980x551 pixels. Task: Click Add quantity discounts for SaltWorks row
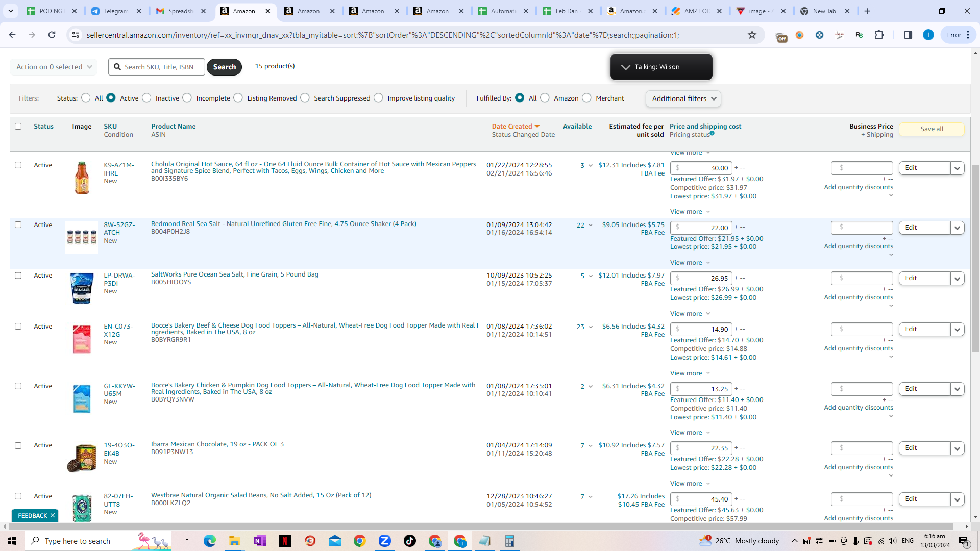[859, 297]
